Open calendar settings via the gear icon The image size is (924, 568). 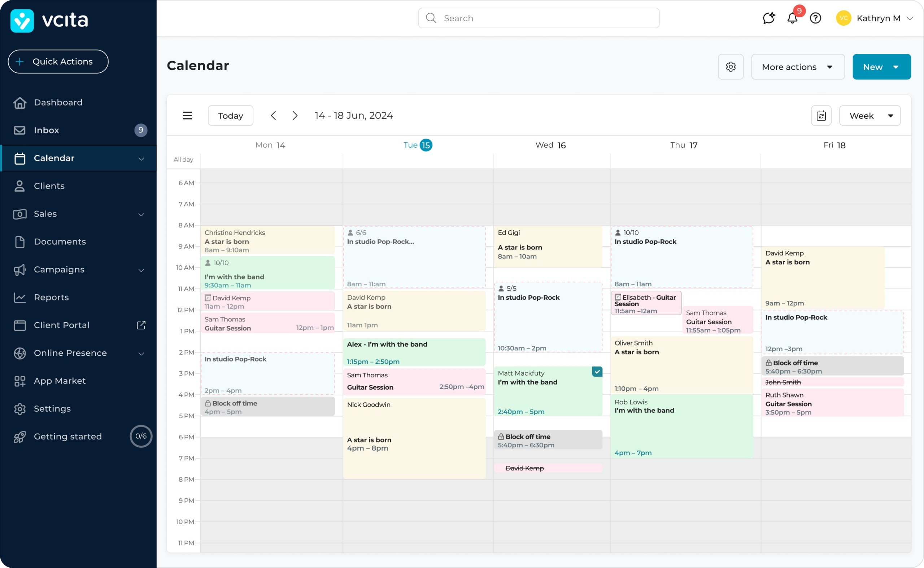point(730,66)
